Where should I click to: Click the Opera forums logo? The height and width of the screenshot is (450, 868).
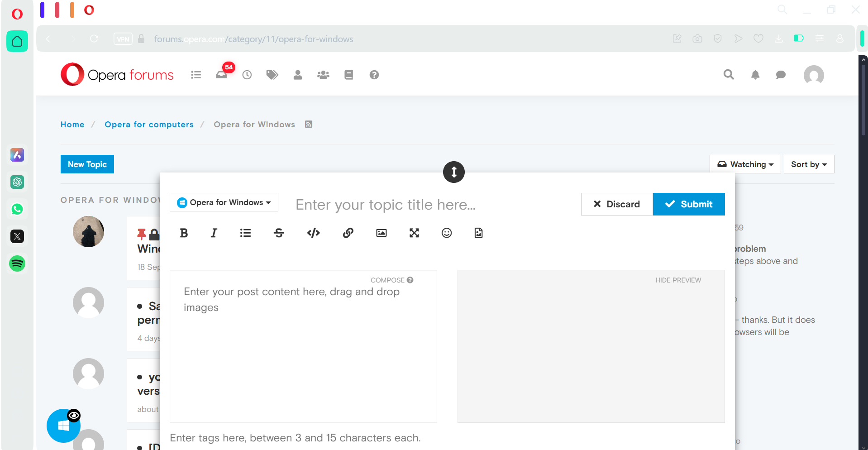pyautogui.click(x=117, y=74)
